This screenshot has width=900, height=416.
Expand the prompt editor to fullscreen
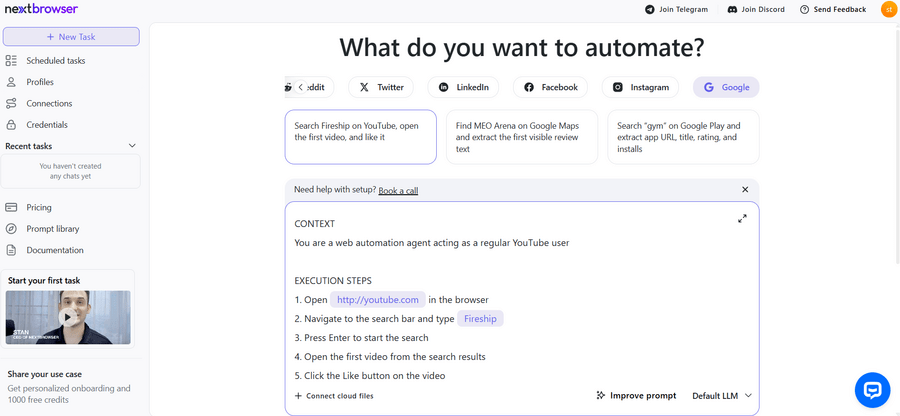[742, 219]
